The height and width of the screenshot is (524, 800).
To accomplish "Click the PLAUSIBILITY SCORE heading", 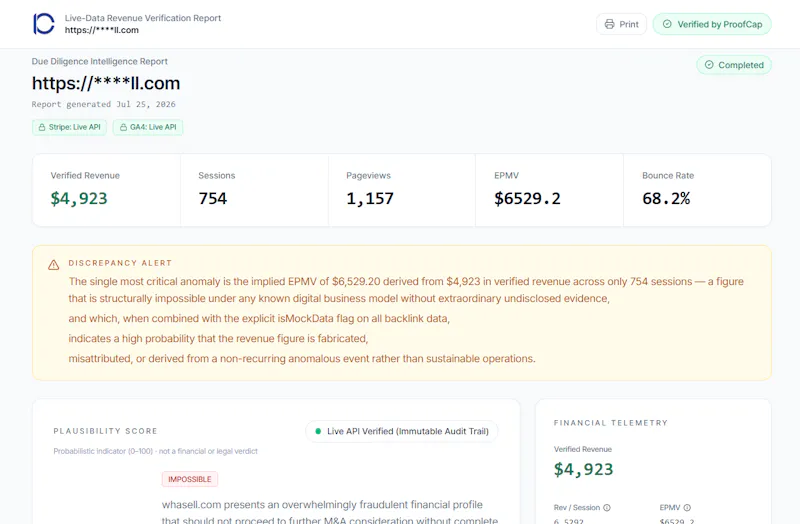I will tap(106, 431).
